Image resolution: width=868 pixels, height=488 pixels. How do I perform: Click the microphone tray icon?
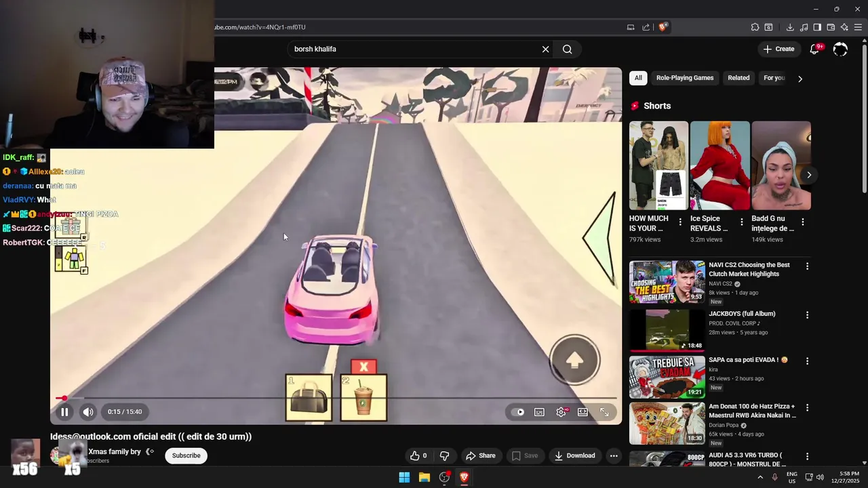(774, 477)
